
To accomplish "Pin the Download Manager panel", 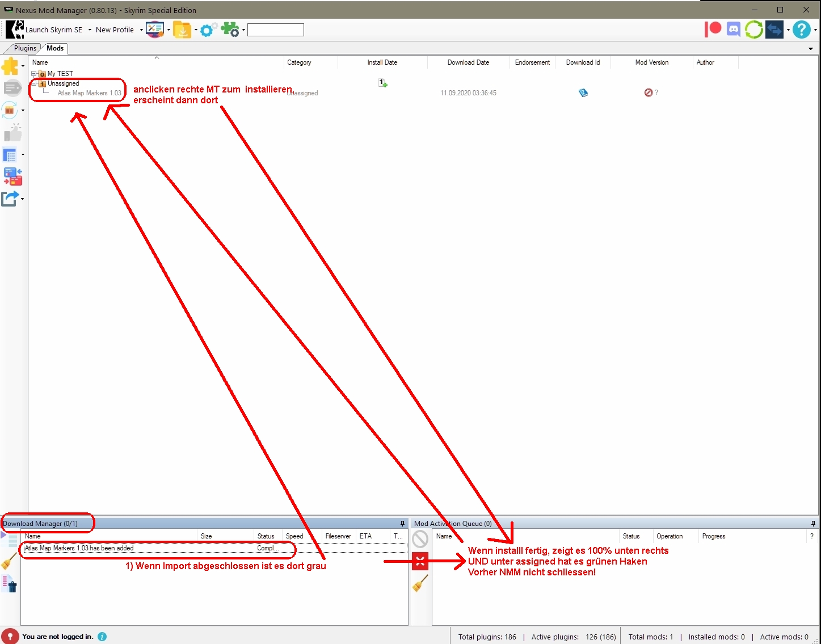I will (402, 523).
